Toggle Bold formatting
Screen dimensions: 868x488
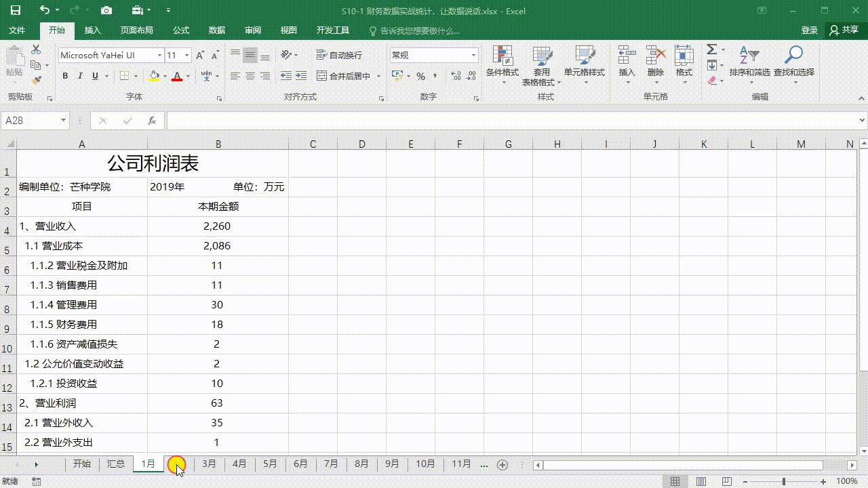(65, 76)
